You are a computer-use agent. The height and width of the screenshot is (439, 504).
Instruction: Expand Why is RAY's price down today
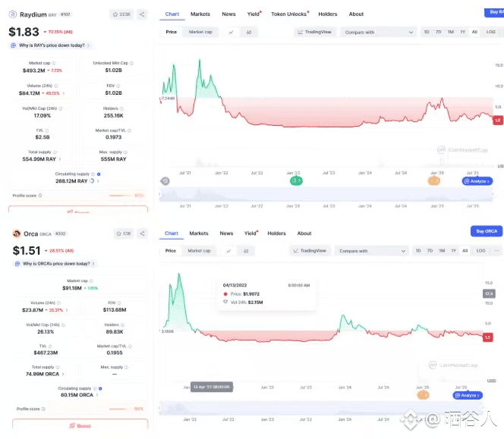coord(50,45)
